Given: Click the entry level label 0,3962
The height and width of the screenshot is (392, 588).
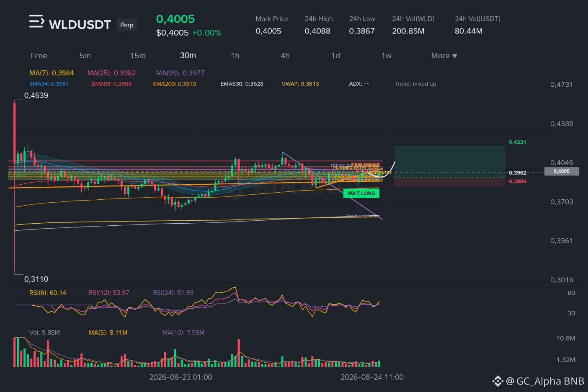Looking at the screenshot, I should [518, 173].
